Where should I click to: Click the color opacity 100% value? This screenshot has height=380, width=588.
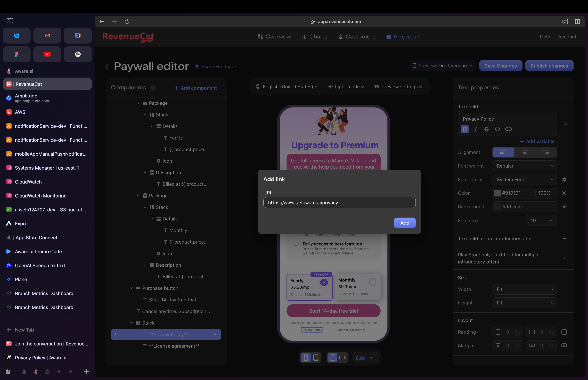tap(544, 193)
